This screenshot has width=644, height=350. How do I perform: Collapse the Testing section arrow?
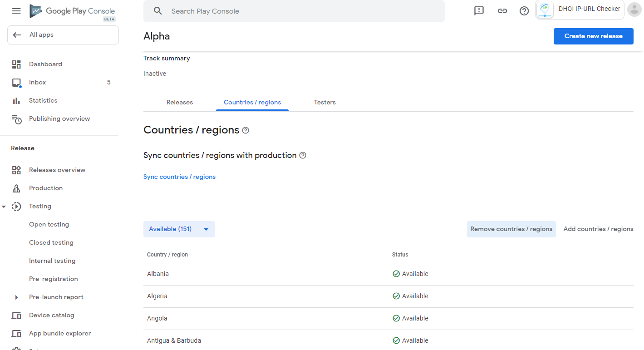[4, 207]
